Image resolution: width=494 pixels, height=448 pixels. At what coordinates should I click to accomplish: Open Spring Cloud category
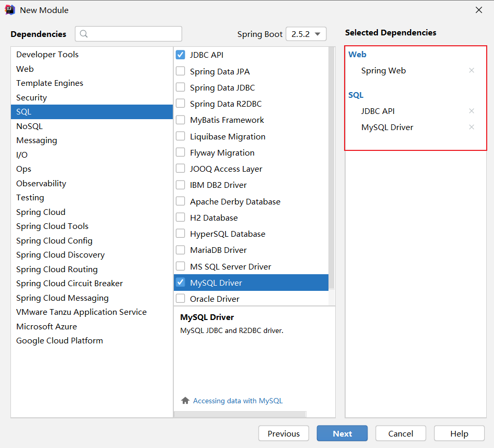point(92,212)
